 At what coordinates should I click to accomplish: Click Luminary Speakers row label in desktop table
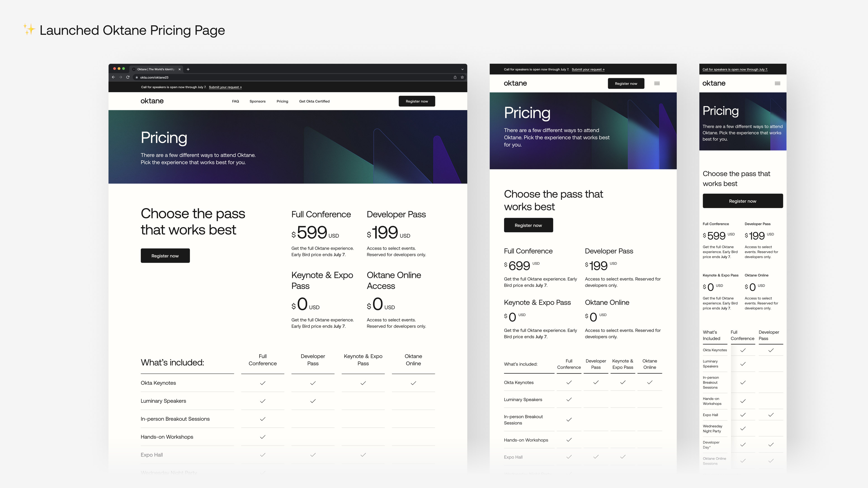click(x=163, y=401)
